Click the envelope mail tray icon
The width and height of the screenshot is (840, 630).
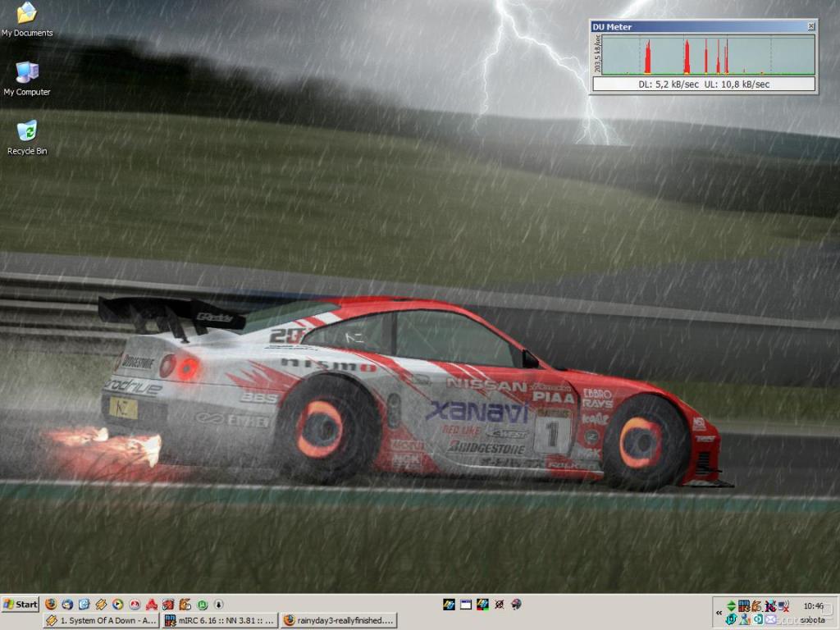coord(770,619)
